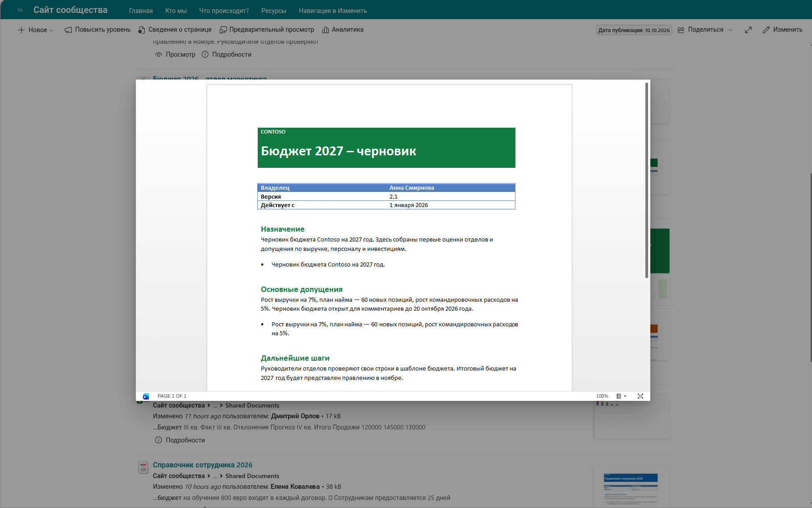The image size is (812, 508).
Task: Open the Word icon in preview footer
Action: [146, 396]
